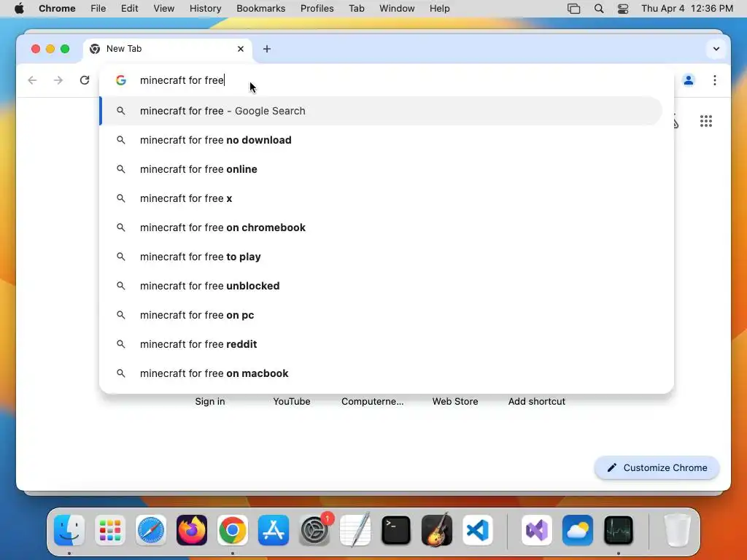Click the Customize Chrome button
The image size is (747, 560).
657,467
